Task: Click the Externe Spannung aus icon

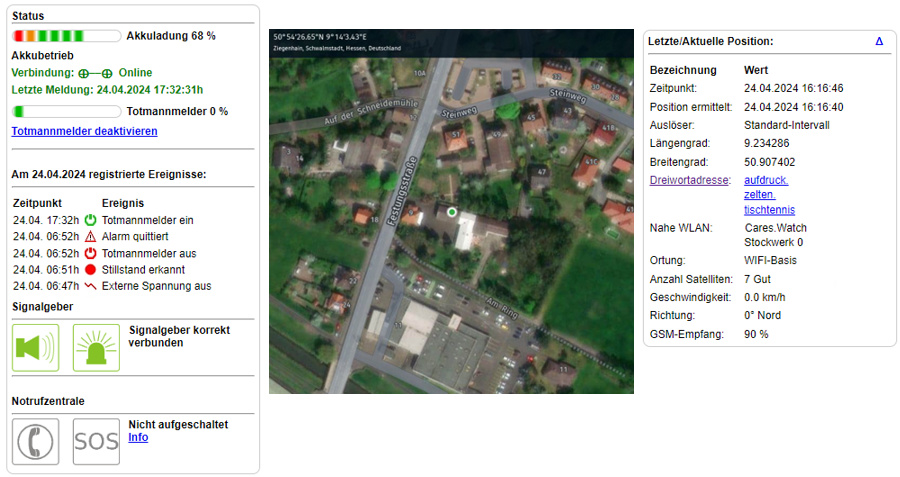Action: 90,286
